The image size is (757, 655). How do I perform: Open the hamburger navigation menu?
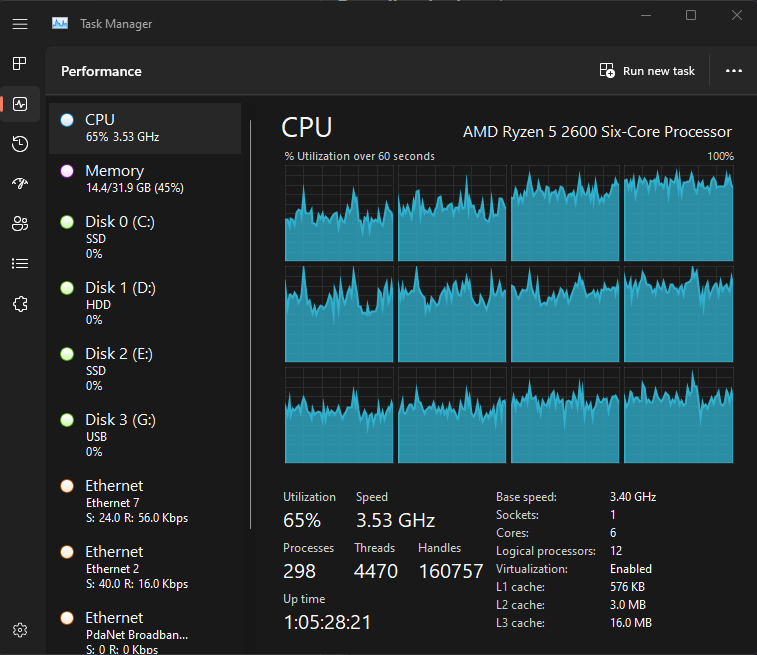pyautogui.click(x=20, y=24)
